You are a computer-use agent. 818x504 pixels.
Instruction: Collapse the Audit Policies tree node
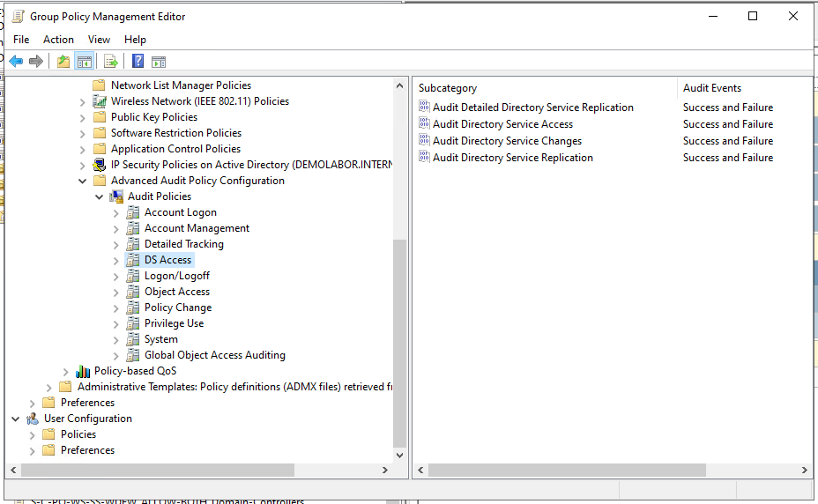point(99,196)
